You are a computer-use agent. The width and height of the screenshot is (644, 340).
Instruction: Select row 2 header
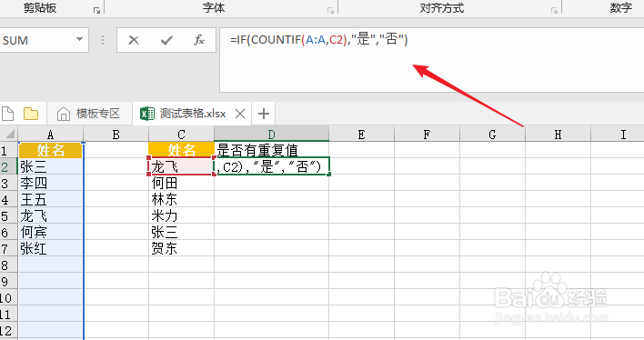click(8, 166)
